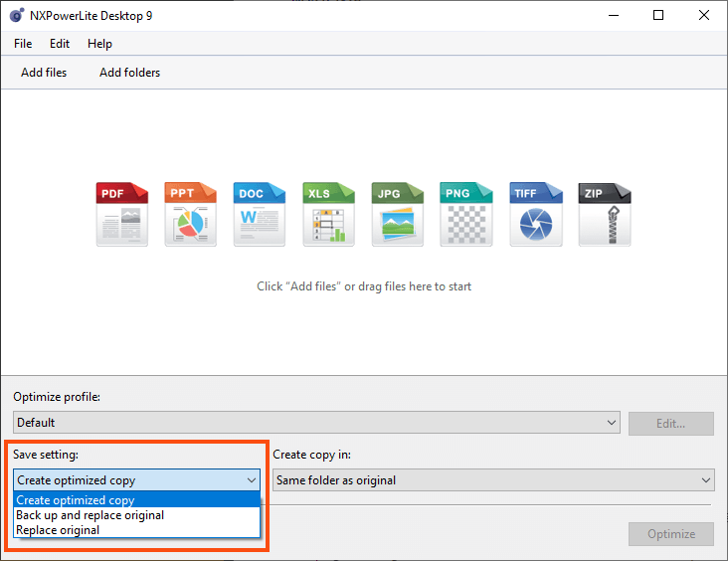
Task: Open the Create copy in dropdown
Action: pyautogui.click(x=493, y=479)
